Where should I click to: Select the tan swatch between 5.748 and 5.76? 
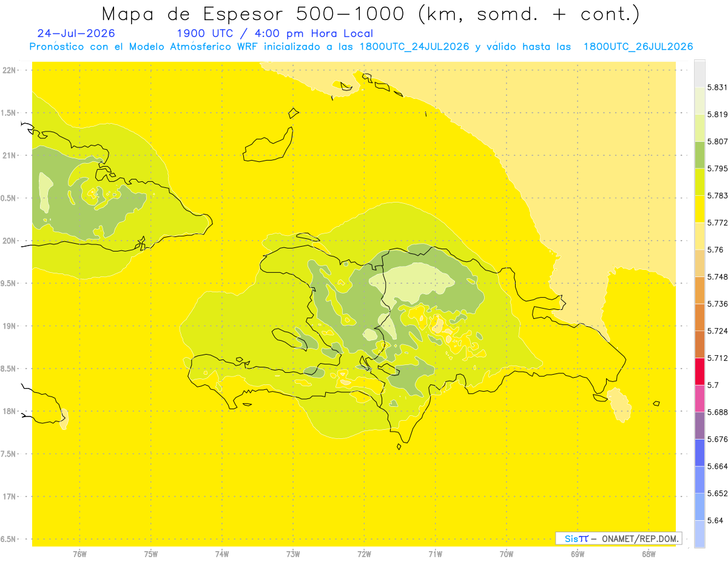coord(699,263)
